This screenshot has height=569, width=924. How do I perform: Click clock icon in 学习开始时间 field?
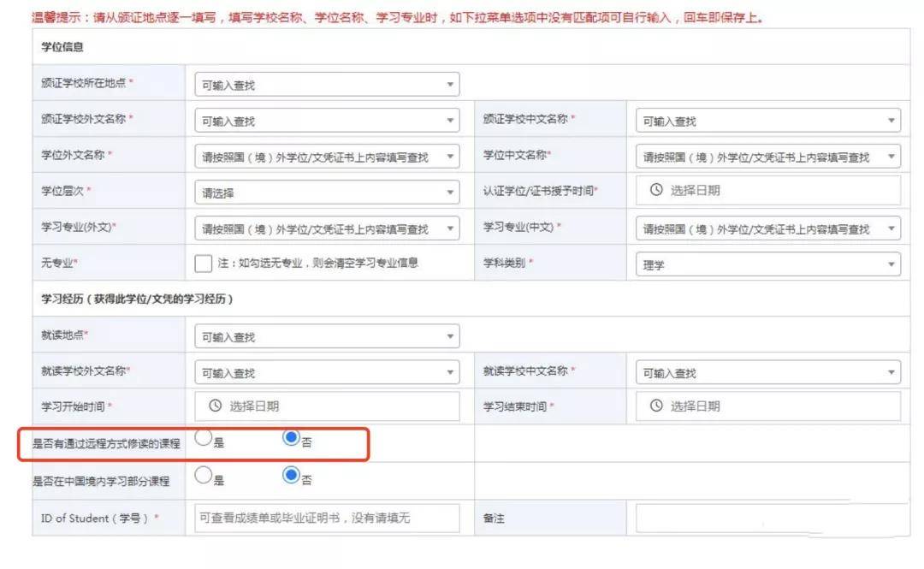point(215,406)
